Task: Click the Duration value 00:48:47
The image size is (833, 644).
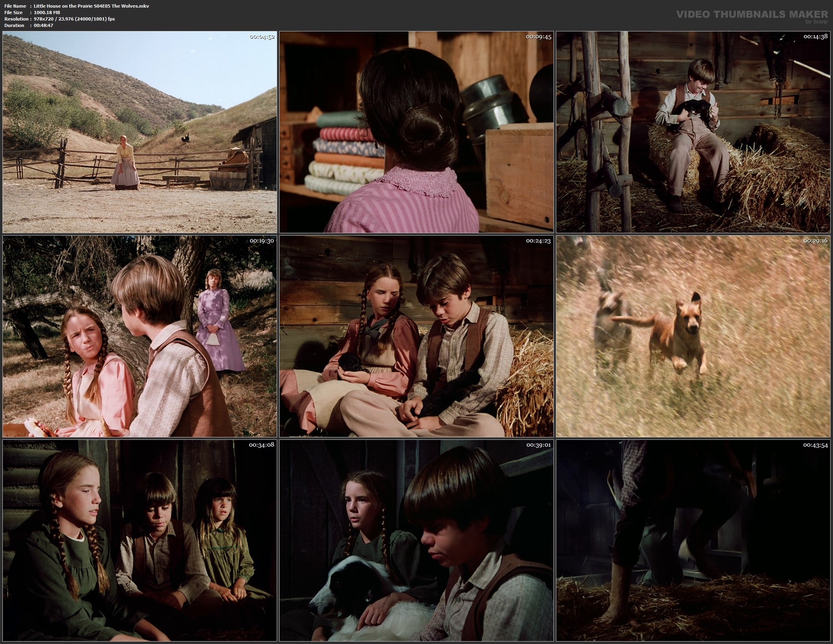Action: tap(44, 25)
